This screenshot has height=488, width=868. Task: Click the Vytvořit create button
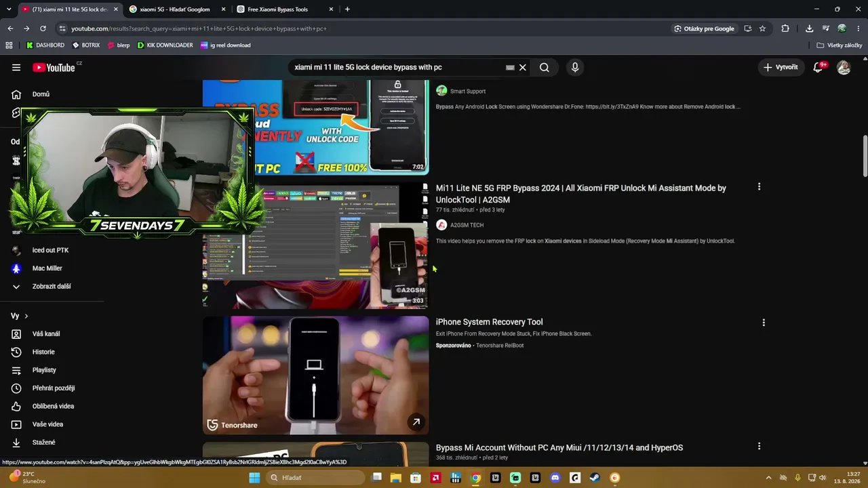pos(781,67)
